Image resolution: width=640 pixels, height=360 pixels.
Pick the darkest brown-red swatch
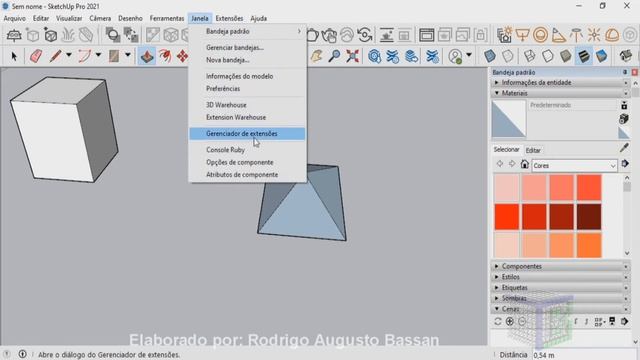589,217
